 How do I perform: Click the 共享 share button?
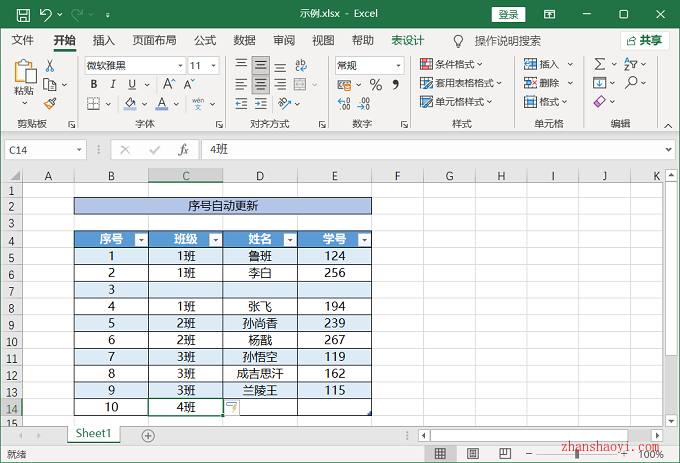point(644,40)
